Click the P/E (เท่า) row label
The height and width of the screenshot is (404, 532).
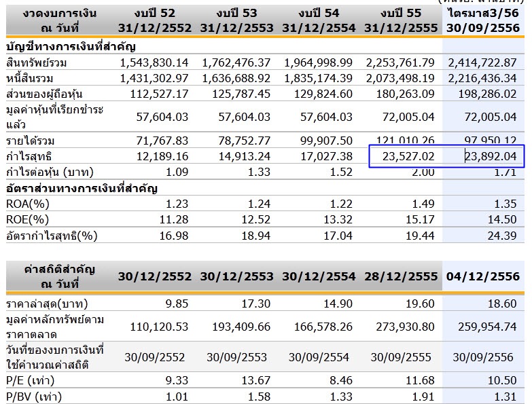[x=30, y=380]
